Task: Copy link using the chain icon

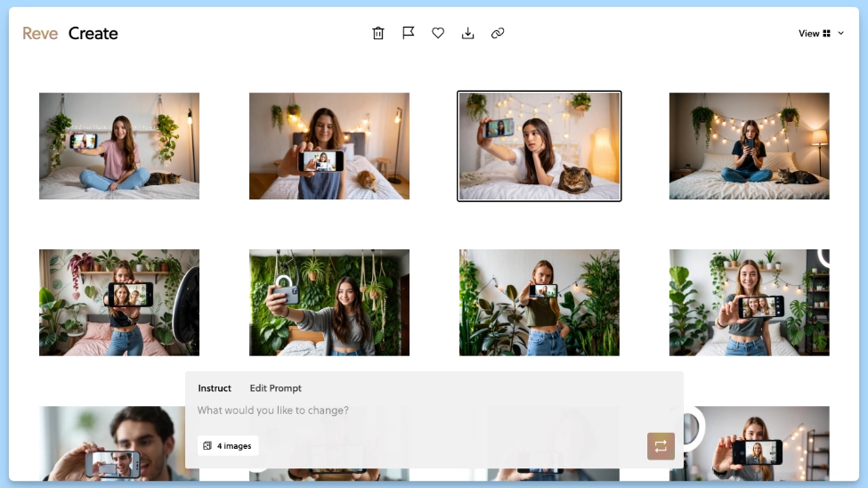Action: pyautogui.click(x=498, y=33)
